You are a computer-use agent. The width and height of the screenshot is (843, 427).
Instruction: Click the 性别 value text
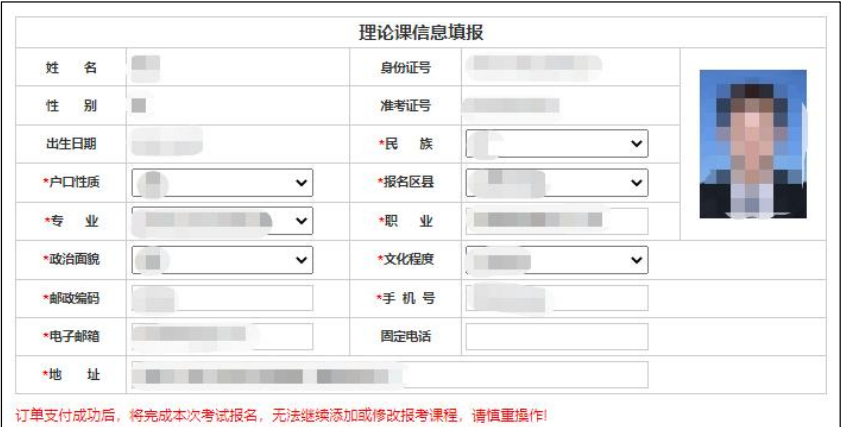tap(139, 106)
